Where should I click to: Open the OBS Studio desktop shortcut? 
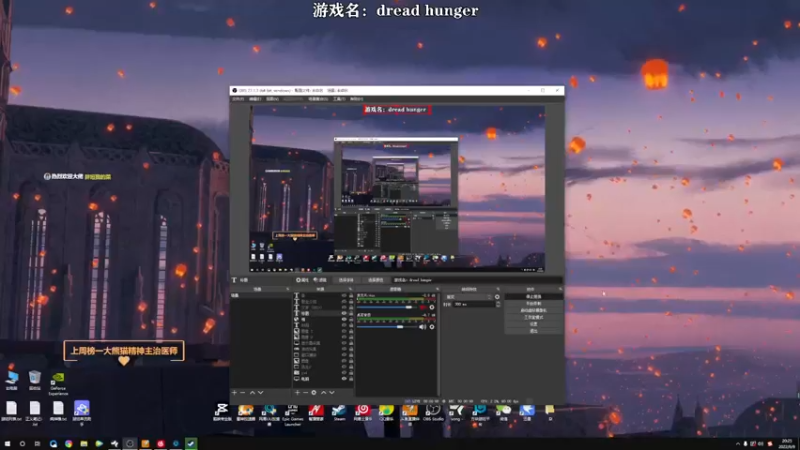[433, 412]
